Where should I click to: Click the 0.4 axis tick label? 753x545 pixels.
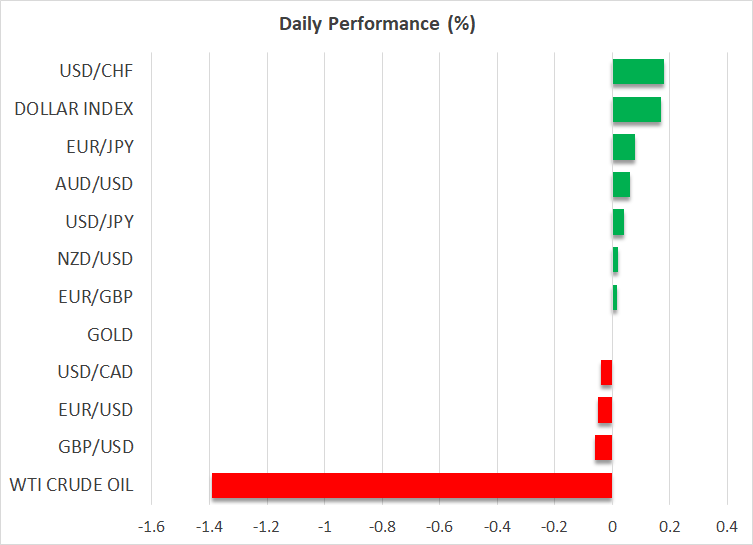tap(727, 527)
